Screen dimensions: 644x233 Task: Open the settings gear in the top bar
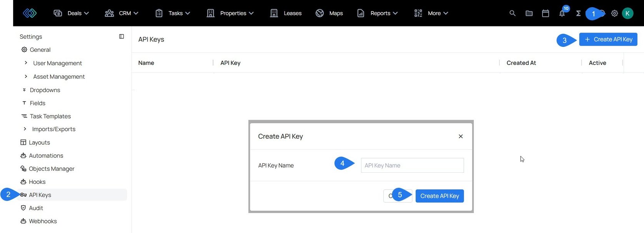point(614,13)
